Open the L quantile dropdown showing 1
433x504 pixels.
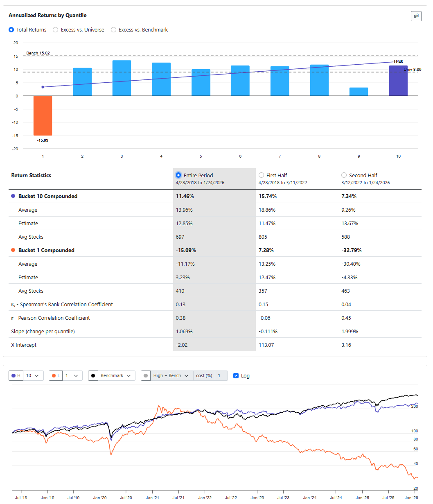pos(72,375)
